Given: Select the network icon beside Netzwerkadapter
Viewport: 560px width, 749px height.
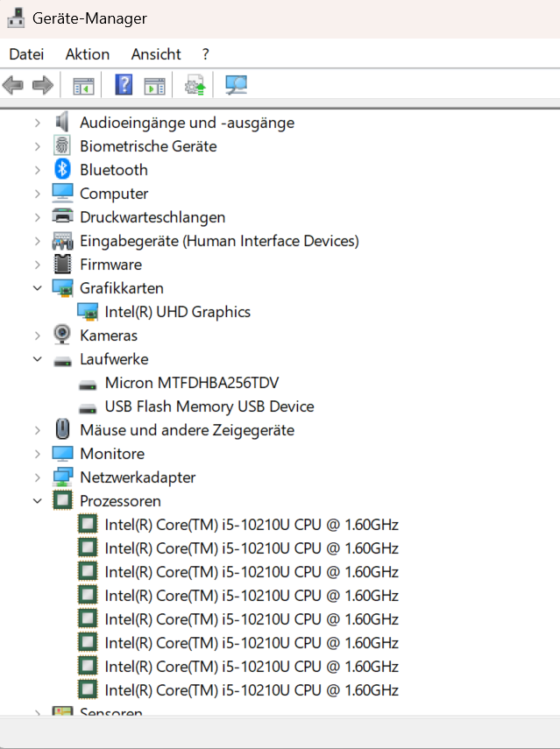Looking at the screenshot, I should [62, 477].
